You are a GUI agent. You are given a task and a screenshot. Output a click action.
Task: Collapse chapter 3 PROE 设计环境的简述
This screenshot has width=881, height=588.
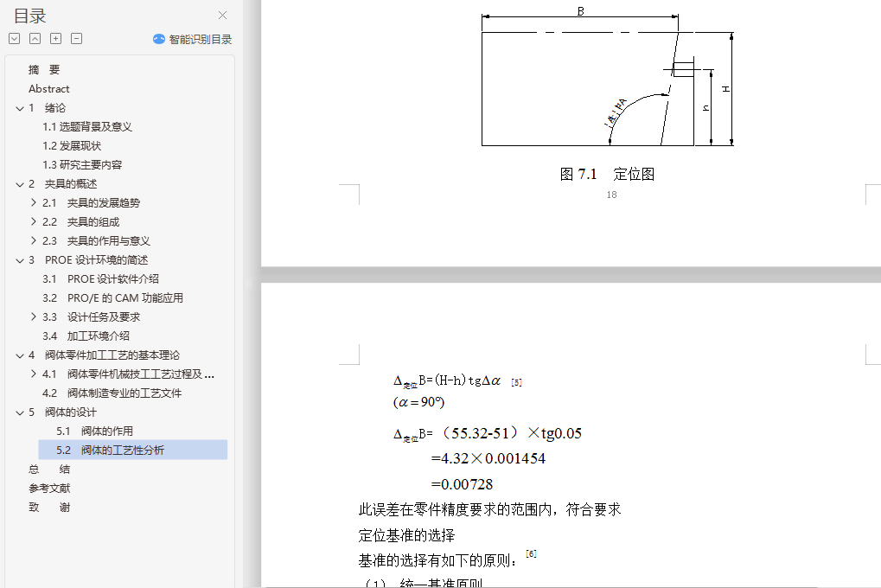(20, 260)
